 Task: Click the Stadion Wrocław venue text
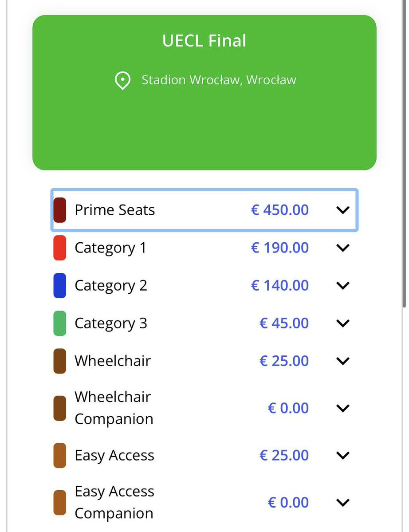pos(219,80)
